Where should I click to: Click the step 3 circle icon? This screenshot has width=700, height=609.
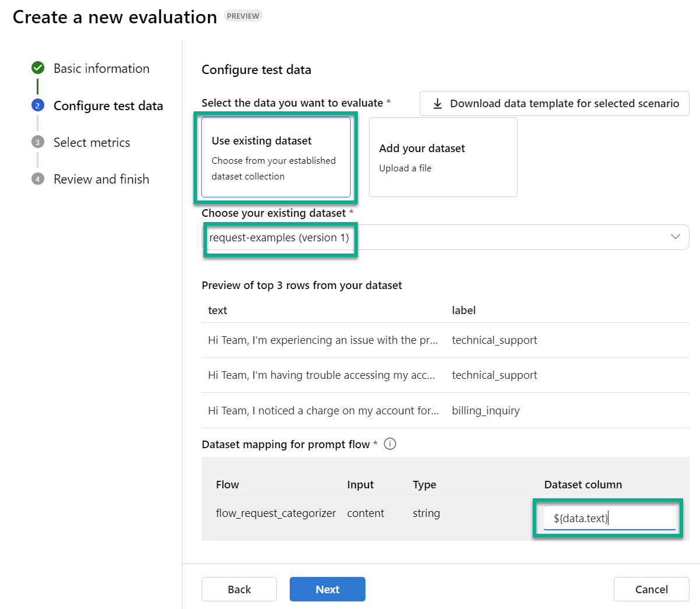tap(38, 142)
